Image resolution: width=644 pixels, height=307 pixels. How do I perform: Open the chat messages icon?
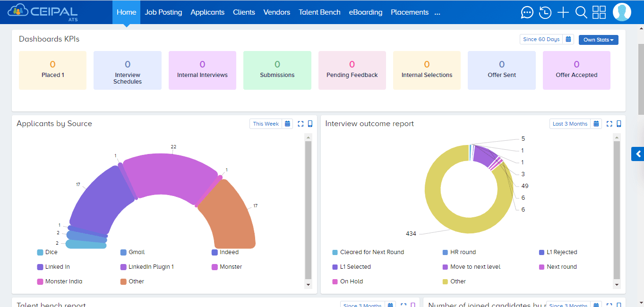[527, 12]
